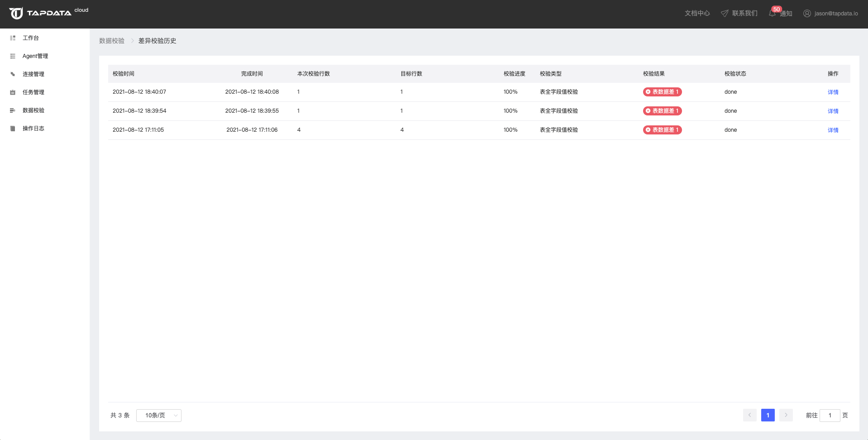Open 详情 for the 18:40:07 verification
Image resolution: width=868 pixels, height=440 pixels.
(x=833, y=92)
